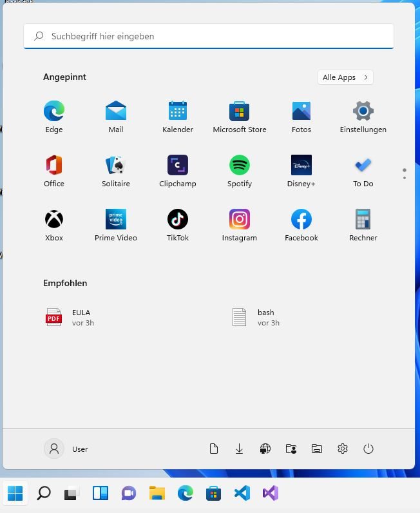The width and height of the screenshot is (420, 513).
Task: Open taskbar Search magnifier
Action: point(44,493)
